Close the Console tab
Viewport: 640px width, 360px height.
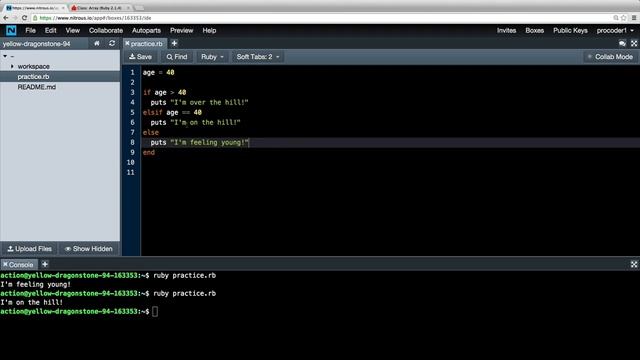tap(5, 264)
